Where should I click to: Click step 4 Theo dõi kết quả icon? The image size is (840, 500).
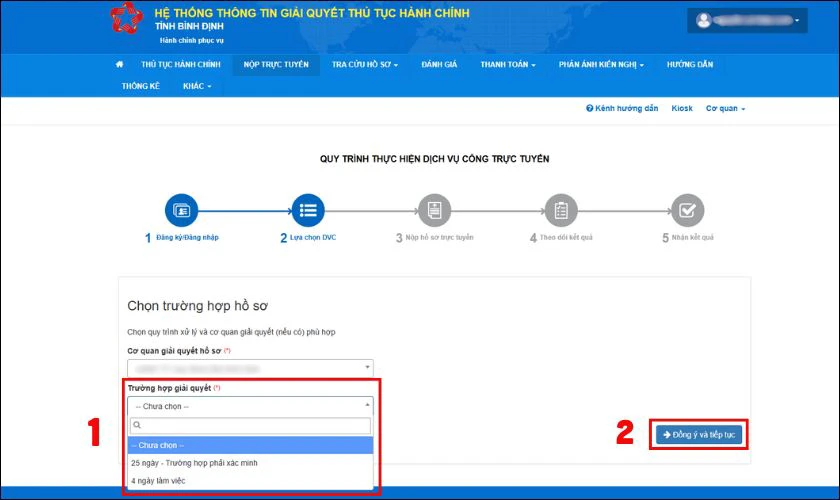[561, 210]
